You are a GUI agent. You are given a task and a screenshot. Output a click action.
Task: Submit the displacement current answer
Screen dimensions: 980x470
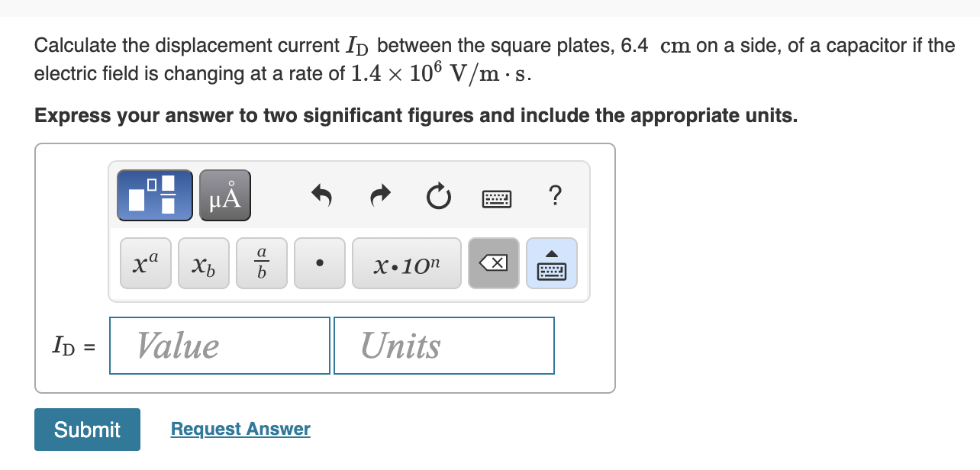pos(87,430)
